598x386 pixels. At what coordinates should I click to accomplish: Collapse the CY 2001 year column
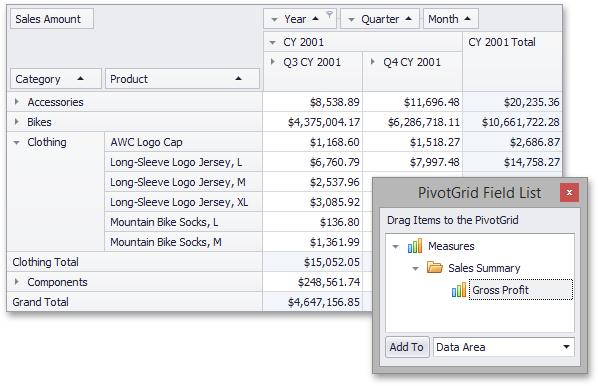tap(272, 43)
